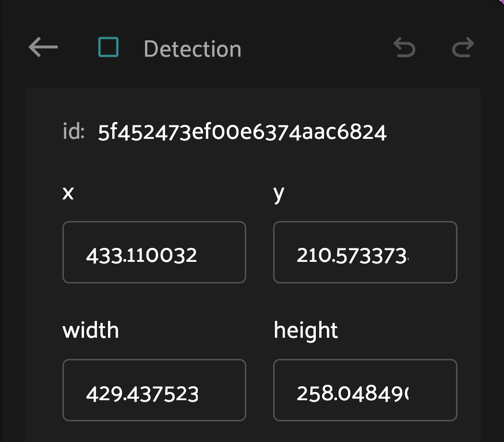This screenshot has height=442, width=504.
Task: Undo the last annotation change
Action: click(x=405, y=48)
